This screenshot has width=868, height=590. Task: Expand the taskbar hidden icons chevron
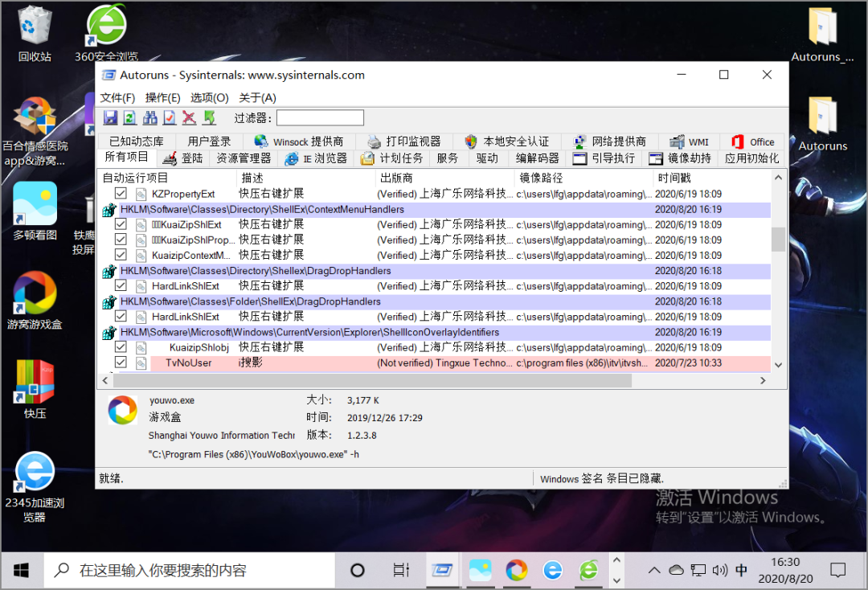click(653, 569)
